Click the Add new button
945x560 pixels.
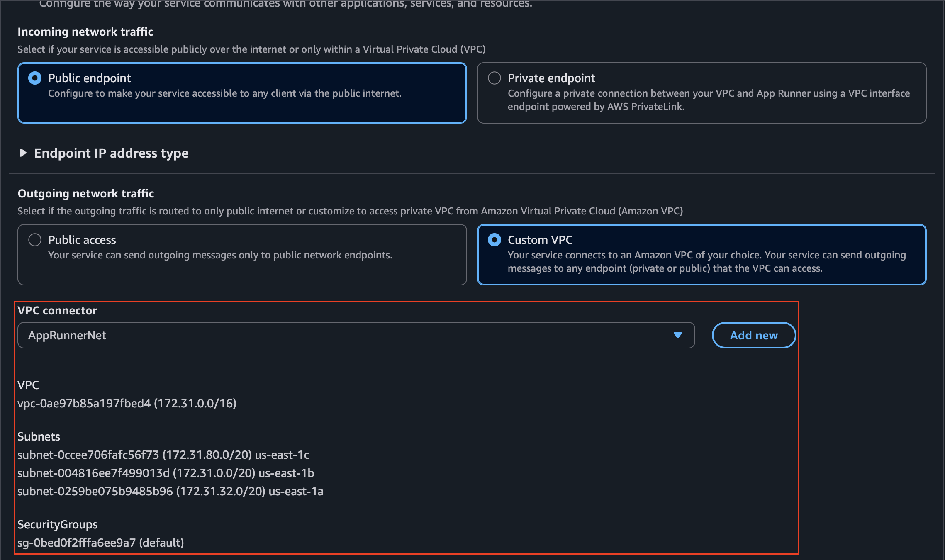tap(754, 335)
